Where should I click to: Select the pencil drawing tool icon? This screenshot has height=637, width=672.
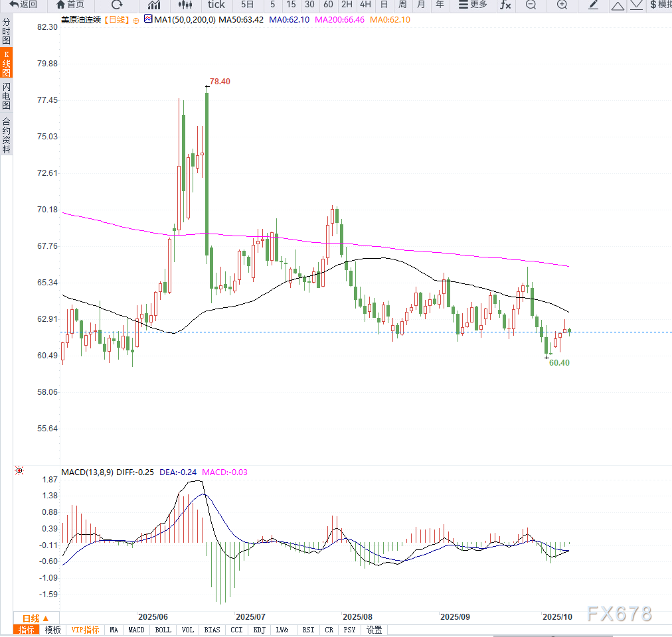pyautogui.click(x=594, y=5)
